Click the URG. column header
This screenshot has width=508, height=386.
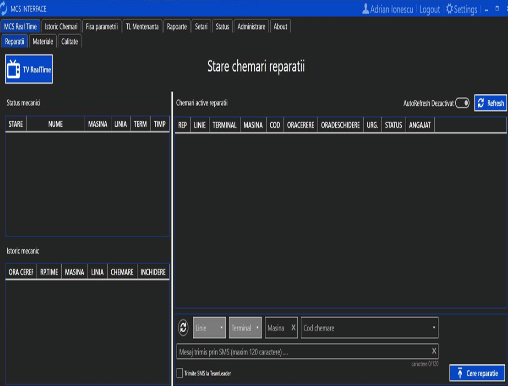[372, 125]
